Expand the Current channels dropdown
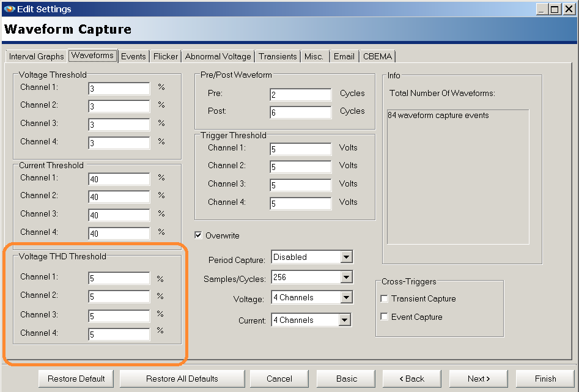 (x=344, y=320)
